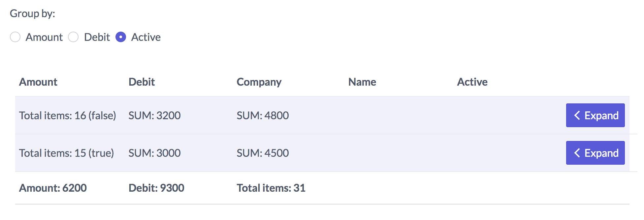Viewport: 644px width, 220px height.
Task: Collapse the Total items: 16 group
Action: [x=595, y=115]
